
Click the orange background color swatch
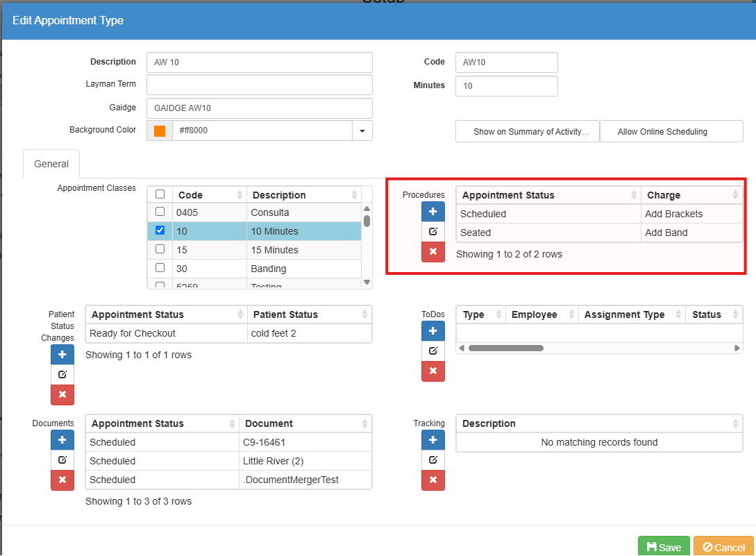pyautogui.click(x=160, y=130)
